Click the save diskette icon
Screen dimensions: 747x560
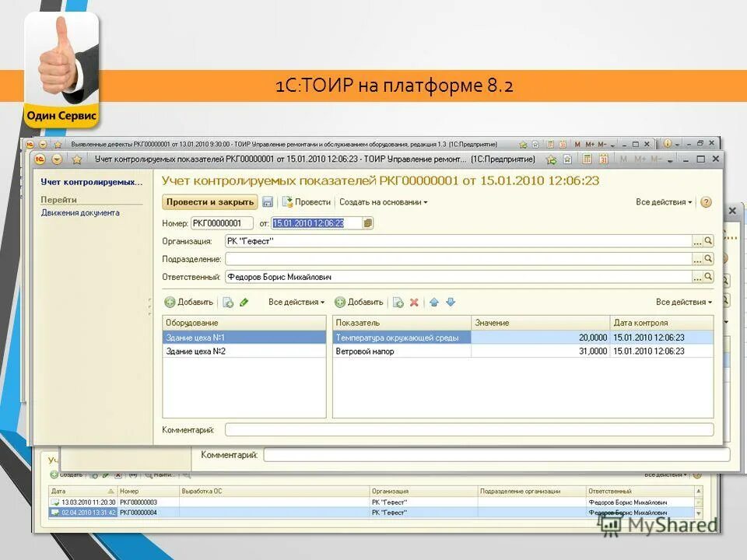268,202
